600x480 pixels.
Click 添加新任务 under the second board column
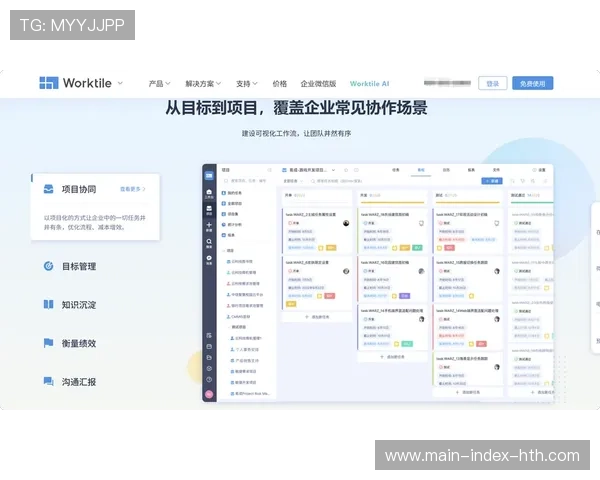(x=392, y=357)
